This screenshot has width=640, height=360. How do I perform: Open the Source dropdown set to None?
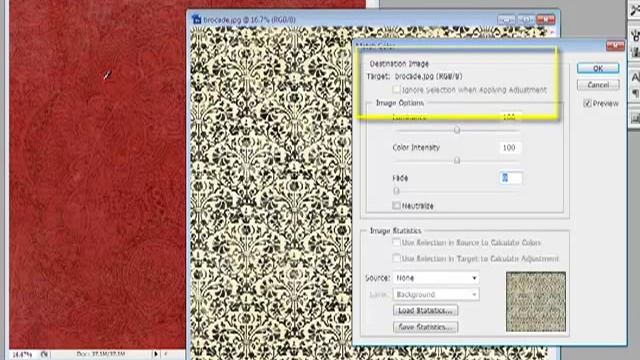436,278
